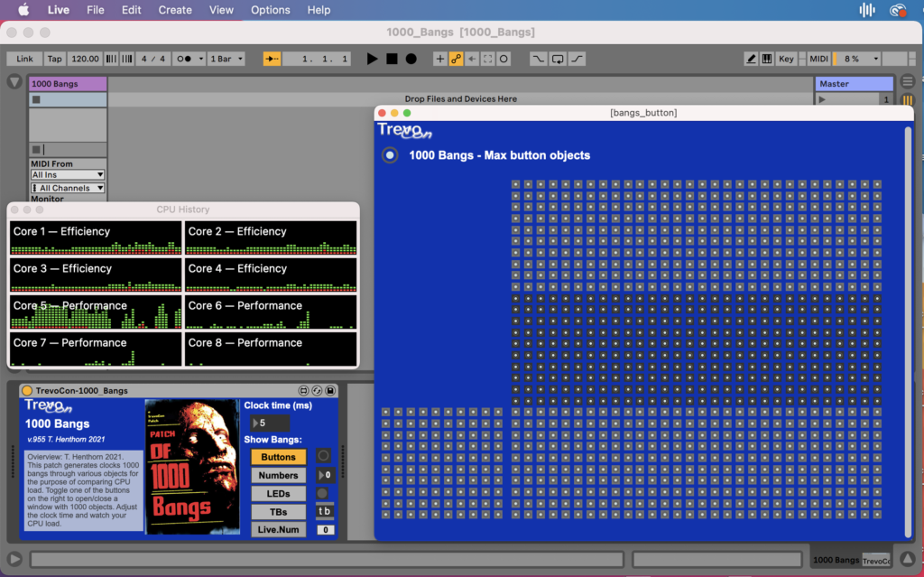Click the Creative Cloud menu bar icon

pos(898,10)
